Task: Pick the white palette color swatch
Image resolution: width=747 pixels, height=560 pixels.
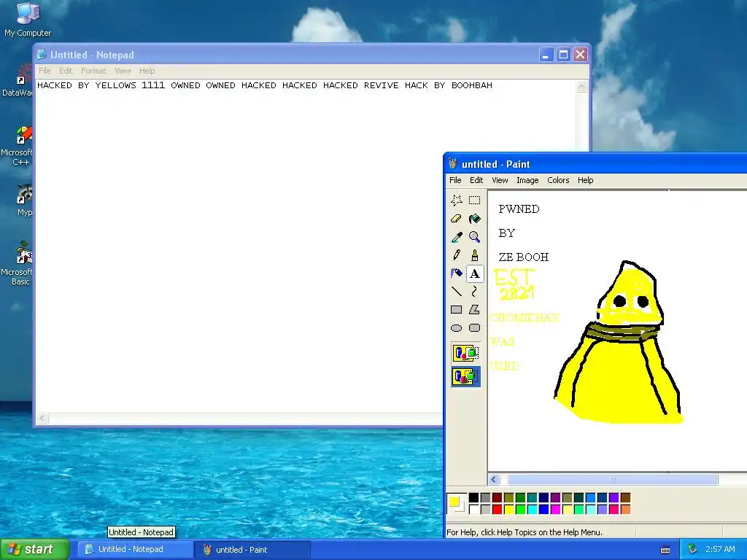Action: 473,510
